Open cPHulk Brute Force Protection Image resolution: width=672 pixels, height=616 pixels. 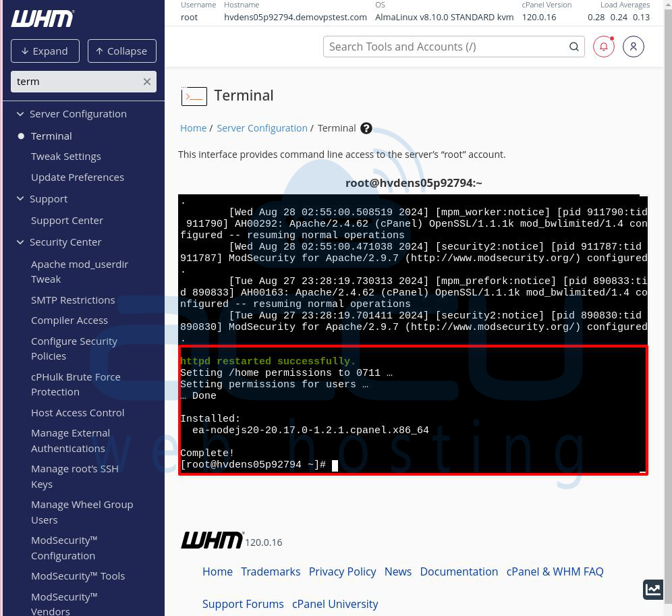click(x=76, y=384)
